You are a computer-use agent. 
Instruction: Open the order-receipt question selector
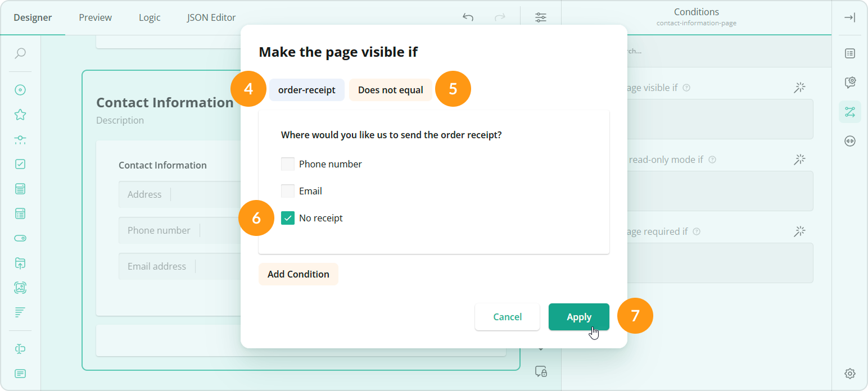(306, 89)
